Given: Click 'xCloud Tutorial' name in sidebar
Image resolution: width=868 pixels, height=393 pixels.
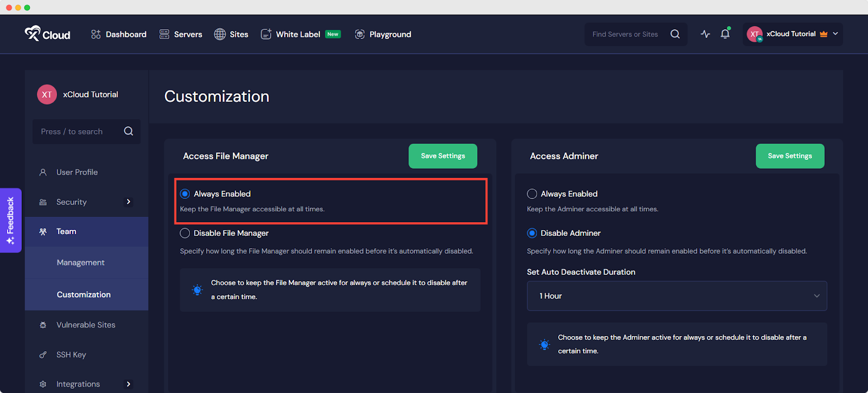Looking at the screenshot, I should tap(91, 94).
